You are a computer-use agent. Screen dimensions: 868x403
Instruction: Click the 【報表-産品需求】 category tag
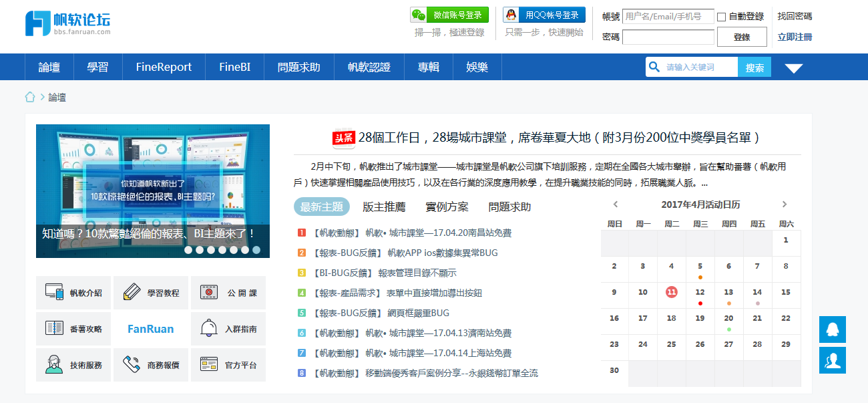click(347, 293)
